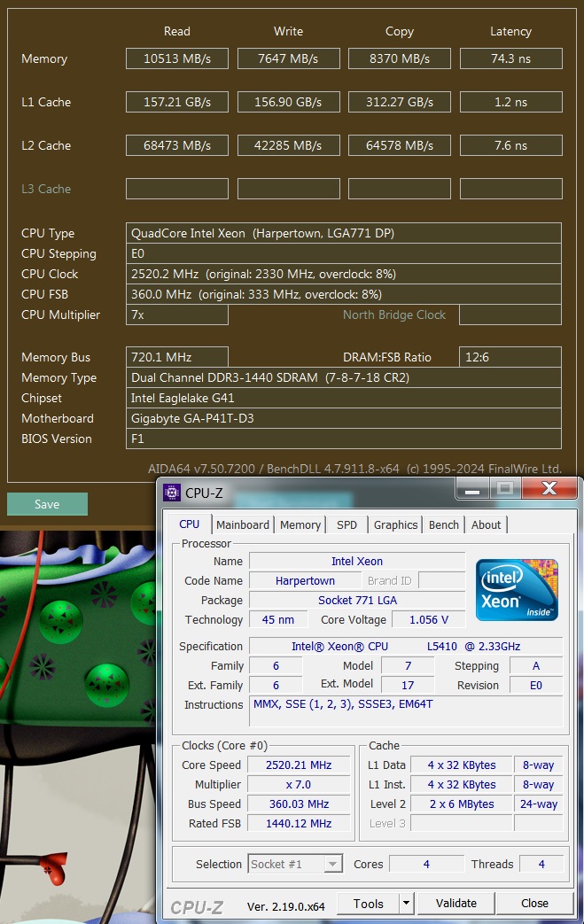Viewport: 584px width, 924px height.
Task: Click the Name field Intel Xeon in CPU-Z
Action: point(357,561)
